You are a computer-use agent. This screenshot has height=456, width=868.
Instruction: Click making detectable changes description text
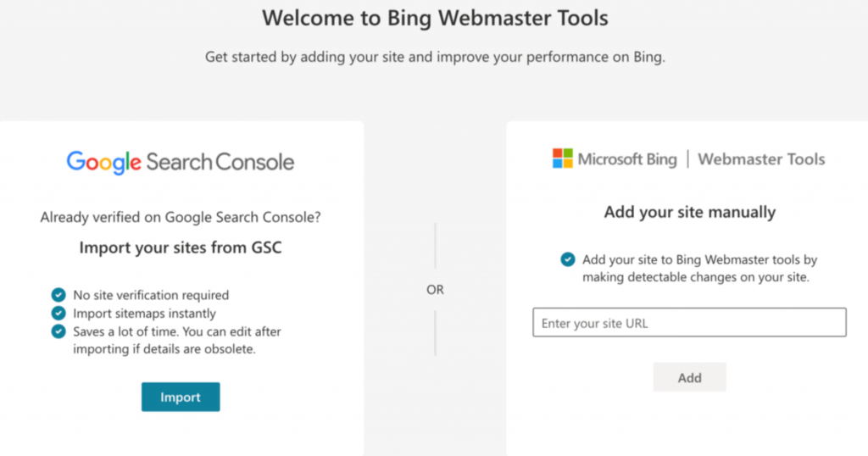tap(695, 278)
